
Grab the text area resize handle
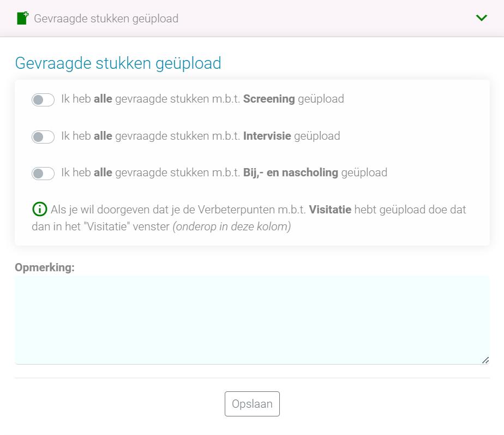click(485, 360)
